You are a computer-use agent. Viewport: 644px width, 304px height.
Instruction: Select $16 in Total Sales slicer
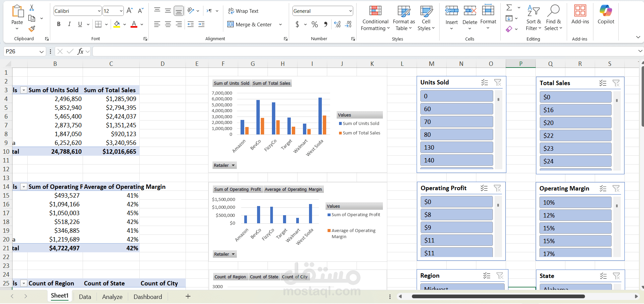pos(576,110)
